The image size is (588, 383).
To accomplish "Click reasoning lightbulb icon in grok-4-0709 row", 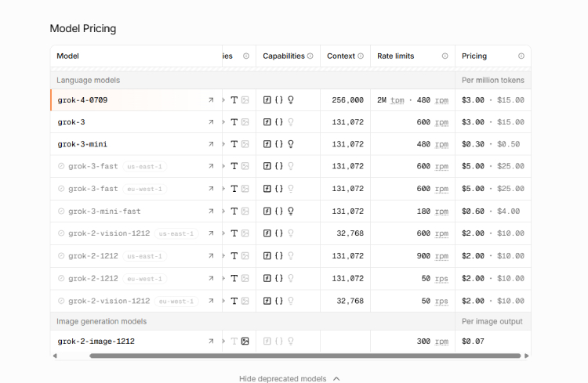I will tap(291, 100).
